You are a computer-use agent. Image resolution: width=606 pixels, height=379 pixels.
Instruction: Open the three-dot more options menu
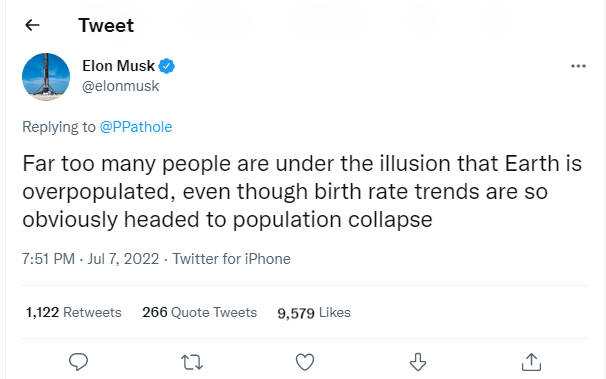click(578, 66)
